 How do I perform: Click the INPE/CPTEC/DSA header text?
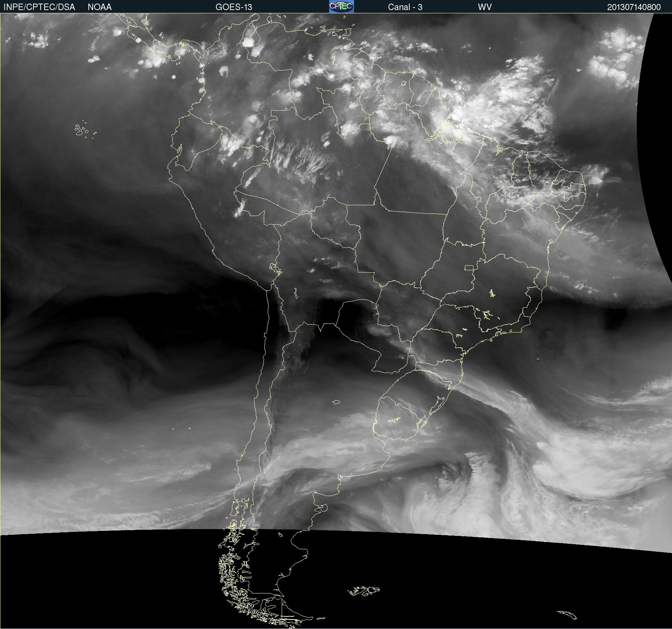pyautogui.click(x=39, y=7)
